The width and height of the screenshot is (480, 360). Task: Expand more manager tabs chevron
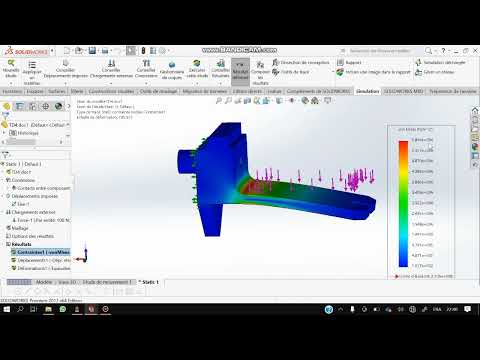tap(69, 106)
